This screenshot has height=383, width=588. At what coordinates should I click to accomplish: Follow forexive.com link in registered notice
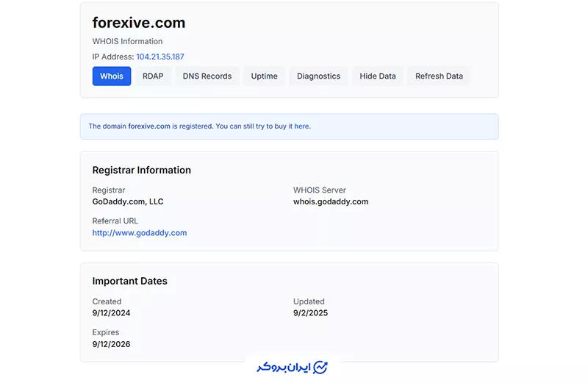149,126
